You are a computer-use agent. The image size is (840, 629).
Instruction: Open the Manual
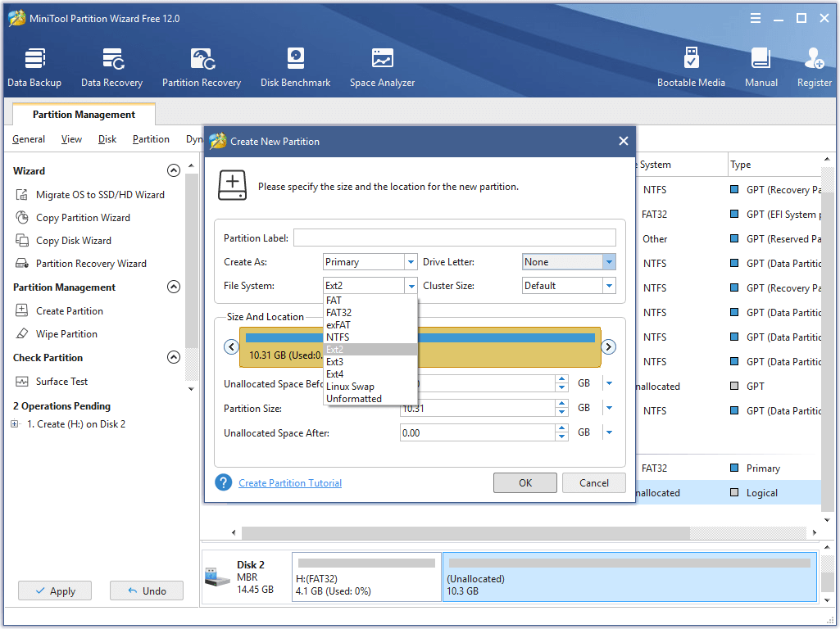(761, 68)
